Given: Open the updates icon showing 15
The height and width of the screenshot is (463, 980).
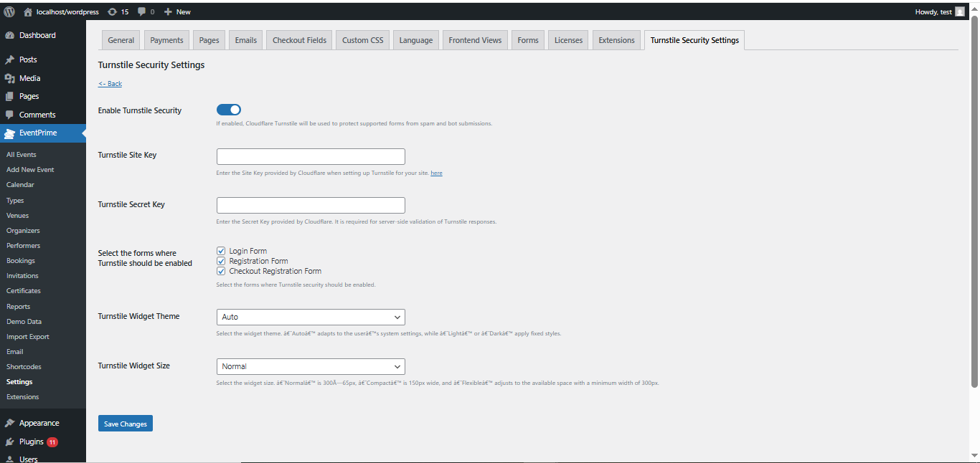Looking at the screenshot, I should click(x=112, y=11).
